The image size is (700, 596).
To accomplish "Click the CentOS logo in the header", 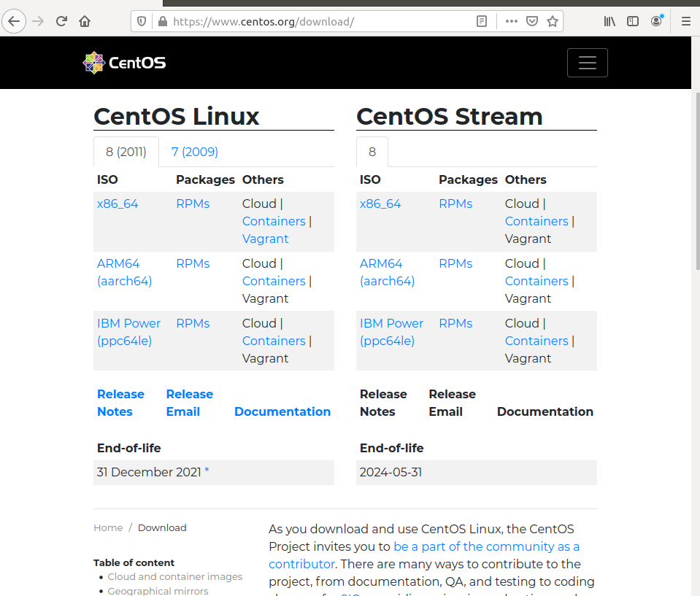I will click(124, 63).
